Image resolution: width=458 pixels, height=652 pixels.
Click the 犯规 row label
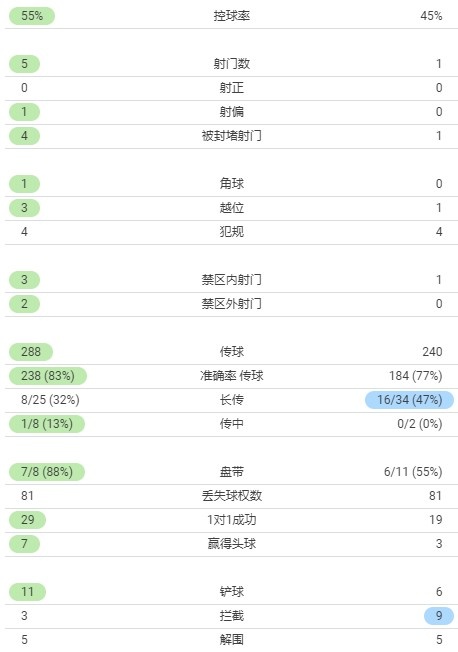coord(232,232)
